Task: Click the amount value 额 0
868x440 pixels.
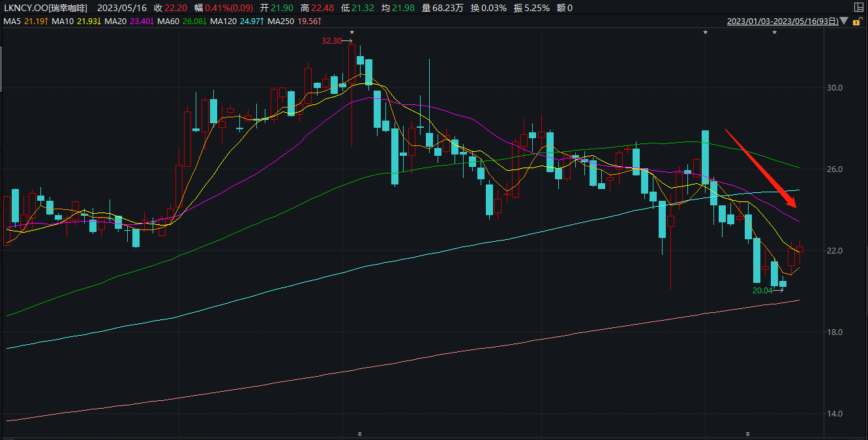Action: click(x=564, y=8)
